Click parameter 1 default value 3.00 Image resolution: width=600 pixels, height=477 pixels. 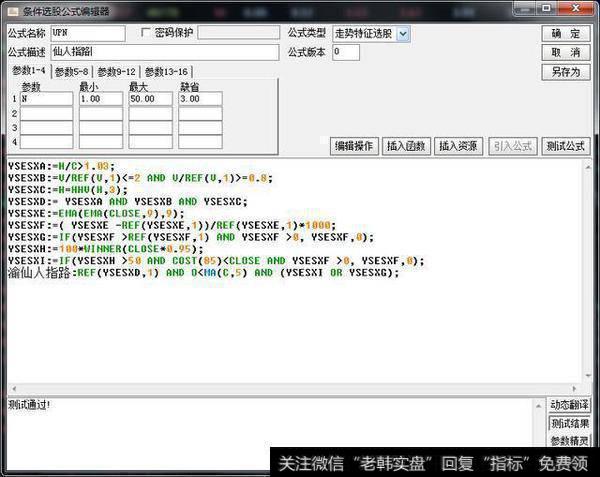200,99
